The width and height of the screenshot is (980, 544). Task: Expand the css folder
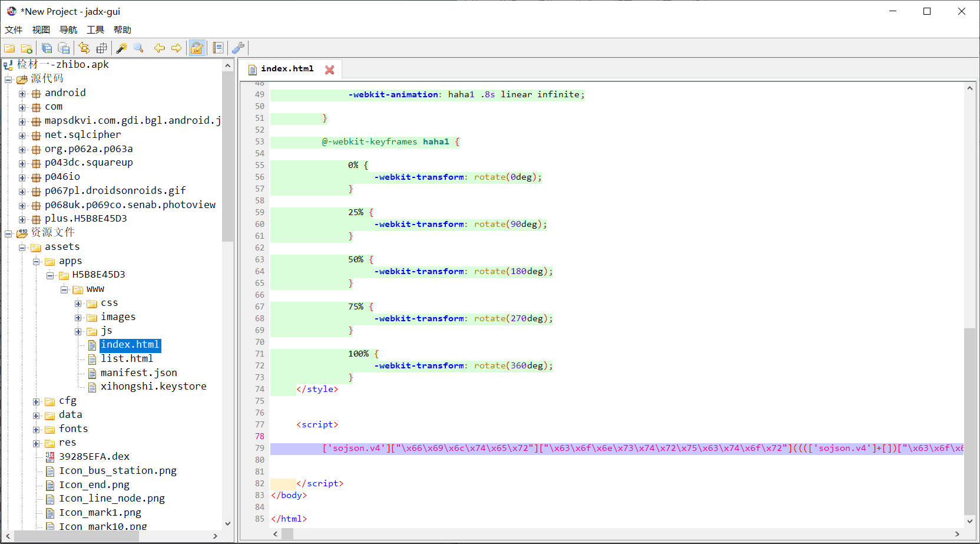click(x=78, y=304)
